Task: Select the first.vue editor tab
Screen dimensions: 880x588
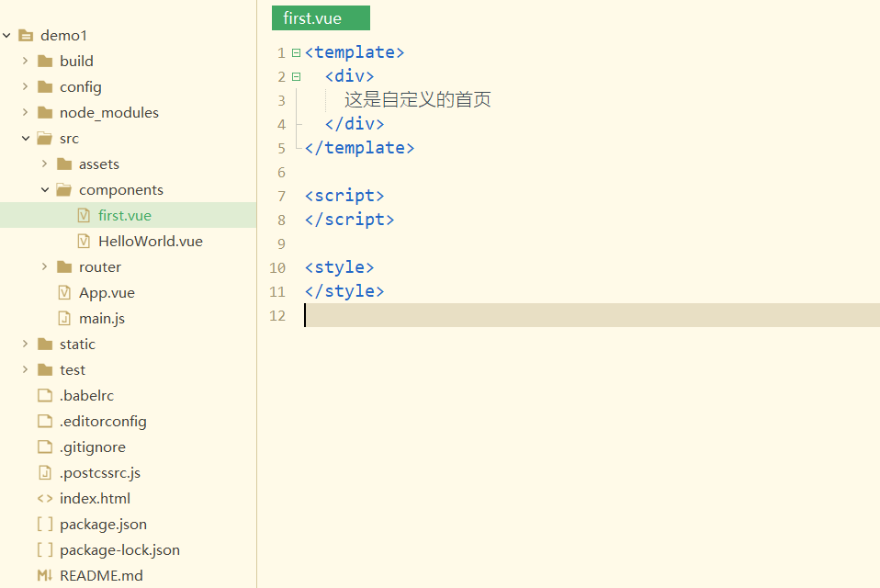Action: pos(321,18)
